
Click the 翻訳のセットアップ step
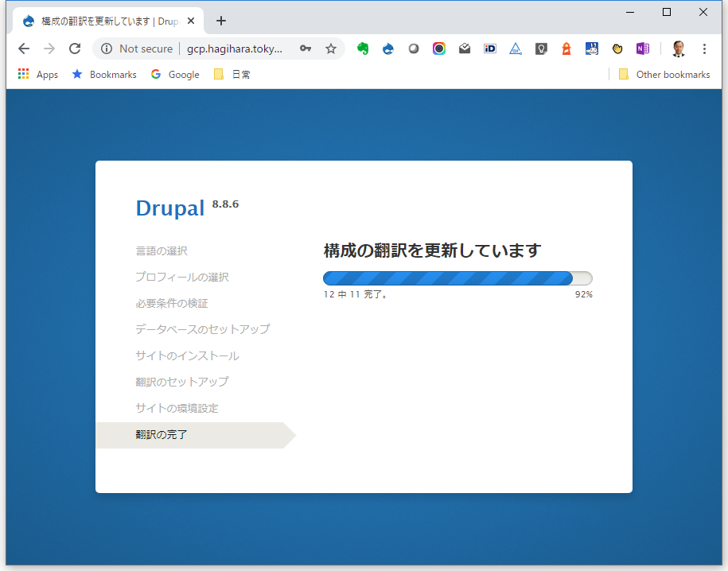182,382
